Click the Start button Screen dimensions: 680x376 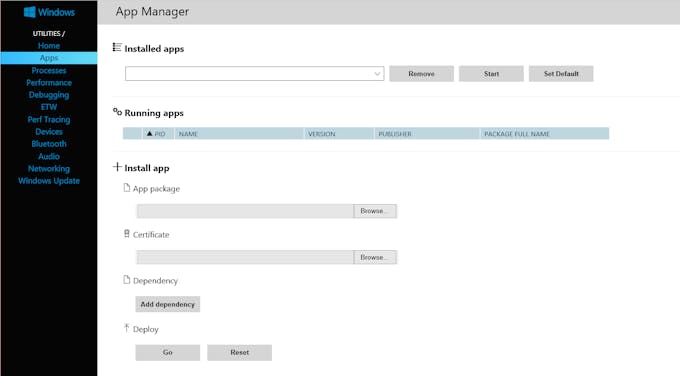[x=491, y=74]
